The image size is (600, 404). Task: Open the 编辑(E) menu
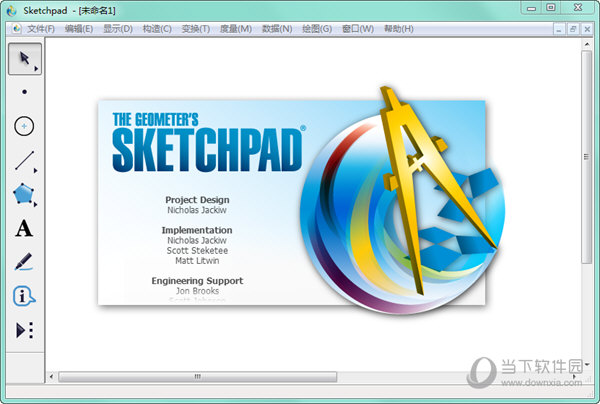pyautogui.click(x=79, y=29)
